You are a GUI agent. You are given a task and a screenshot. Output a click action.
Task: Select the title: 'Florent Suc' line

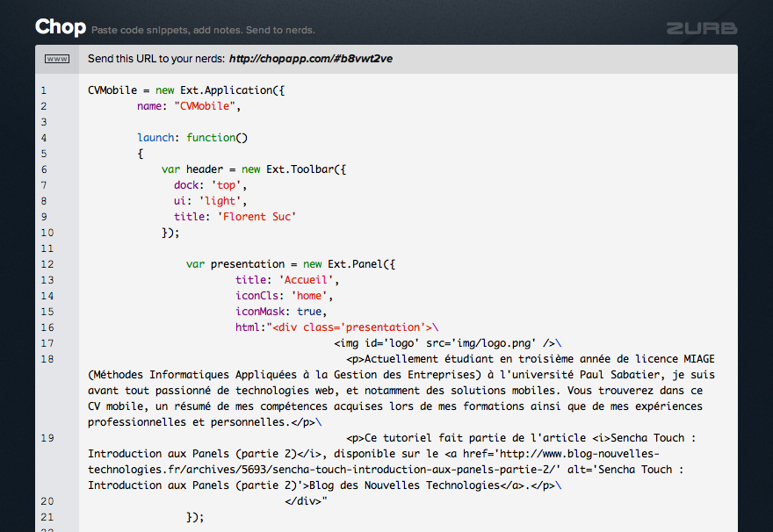click(x=235, y=217)
